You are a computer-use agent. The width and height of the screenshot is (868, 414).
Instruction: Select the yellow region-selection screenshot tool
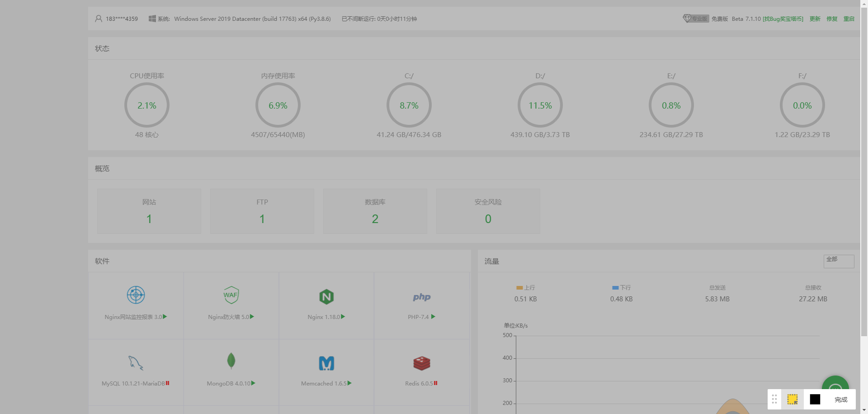[793, 399]
